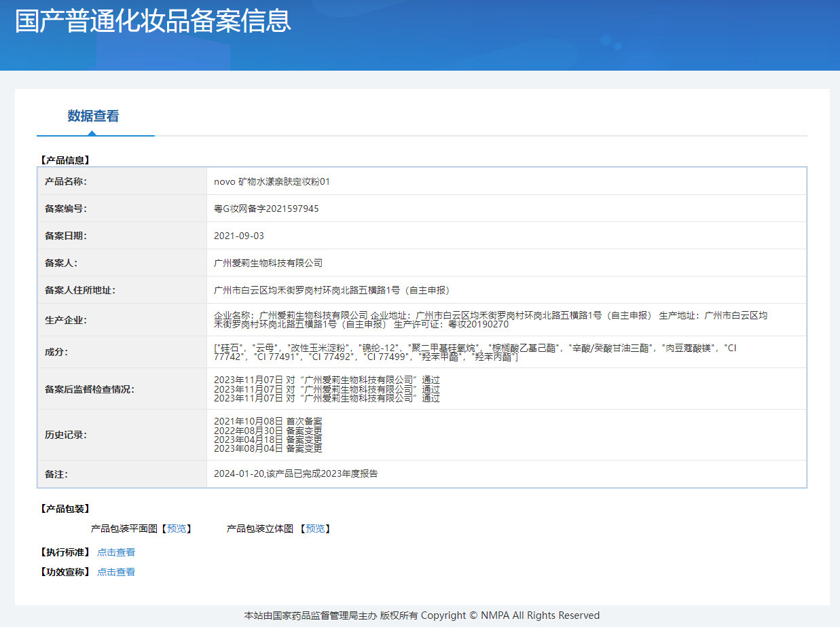Select the ingredient 聚二甲基硅氧烷
840x627 pixels.
coord(442,348)
